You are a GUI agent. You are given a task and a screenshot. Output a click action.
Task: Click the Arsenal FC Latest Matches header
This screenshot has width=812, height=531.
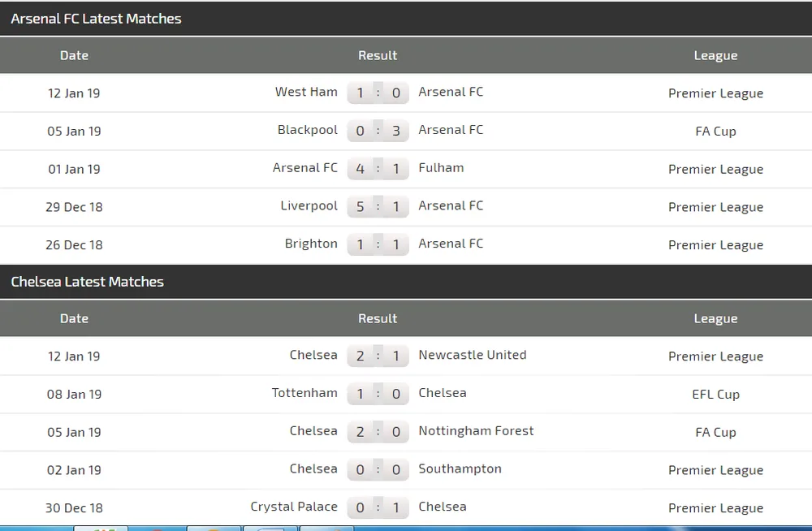pyautogui.click(x=96, y=18)
